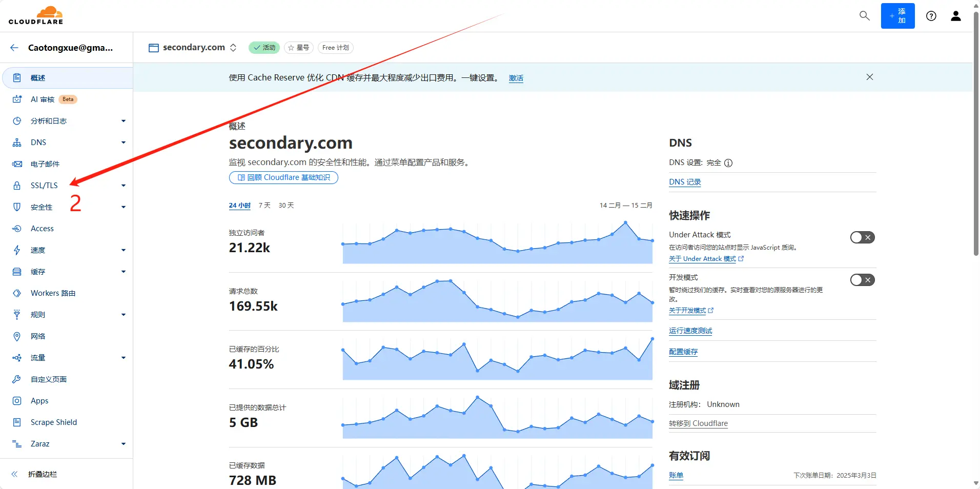Expand the 分析和日志 menu arrow
980x489 pixels.
click(x=124, y=121)
